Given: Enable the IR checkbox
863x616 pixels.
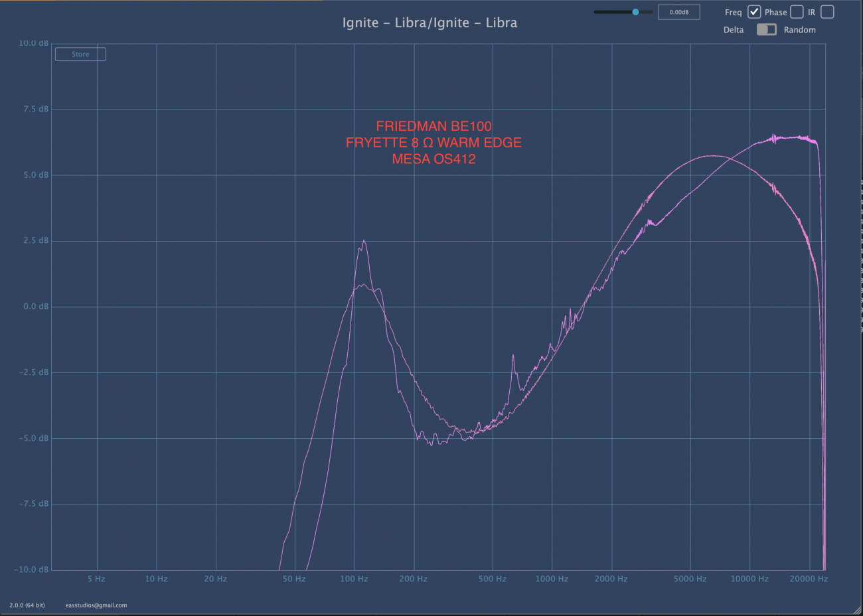Looking at the screenshot, I should coord(827,12).
